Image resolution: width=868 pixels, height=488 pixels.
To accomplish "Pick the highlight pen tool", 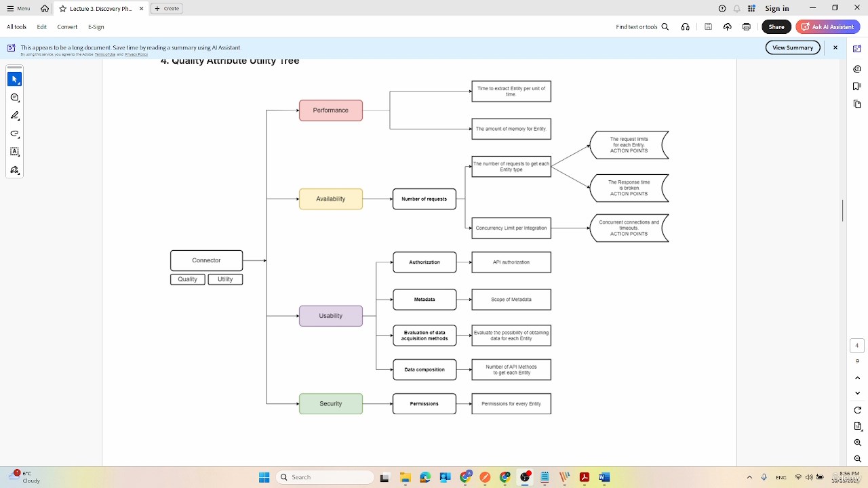I will click(x=14, y=116).
